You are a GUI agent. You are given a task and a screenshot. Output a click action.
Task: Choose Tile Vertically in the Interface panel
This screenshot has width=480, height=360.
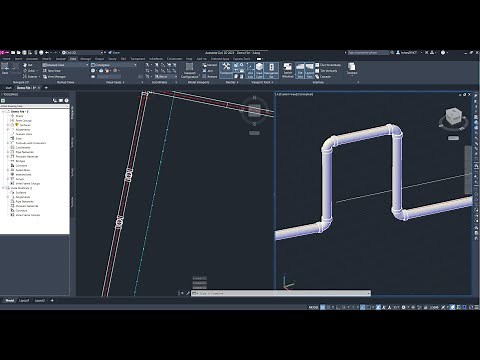(327, 71)
